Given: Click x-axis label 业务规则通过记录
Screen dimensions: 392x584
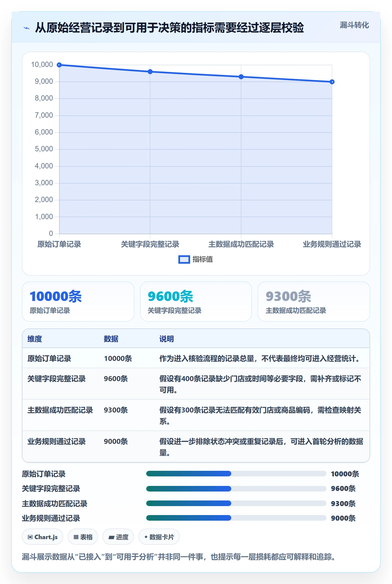Looking at the screenshot, I should pos(332,244).
